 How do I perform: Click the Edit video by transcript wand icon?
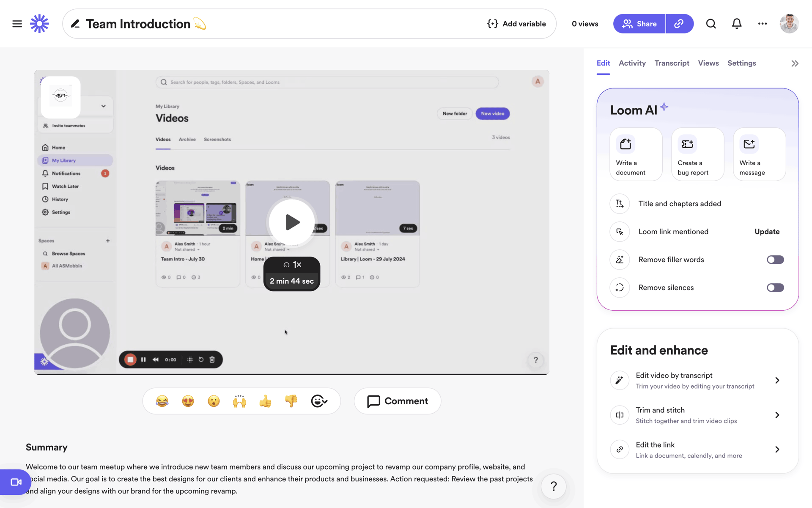620,380
